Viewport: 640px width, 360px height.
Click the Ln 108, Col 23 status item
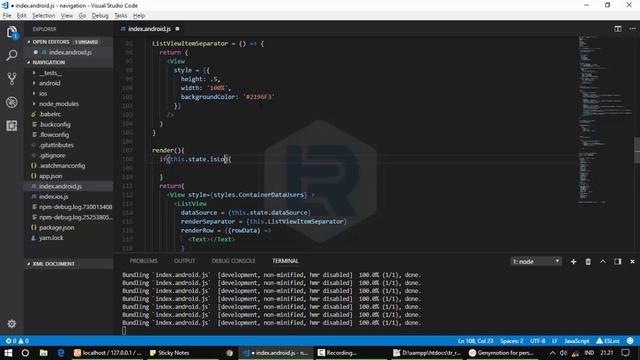pos(476,341)
